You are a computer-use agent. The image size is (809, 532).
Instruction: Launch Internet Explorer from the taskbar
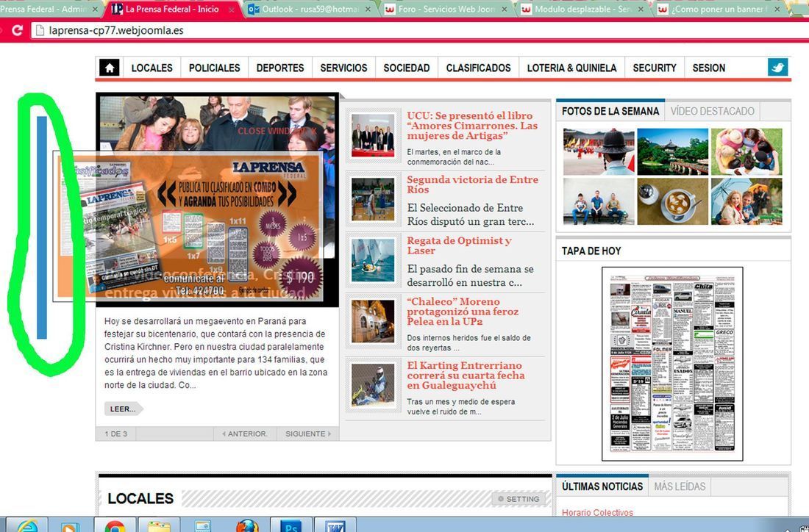(27, 525)
